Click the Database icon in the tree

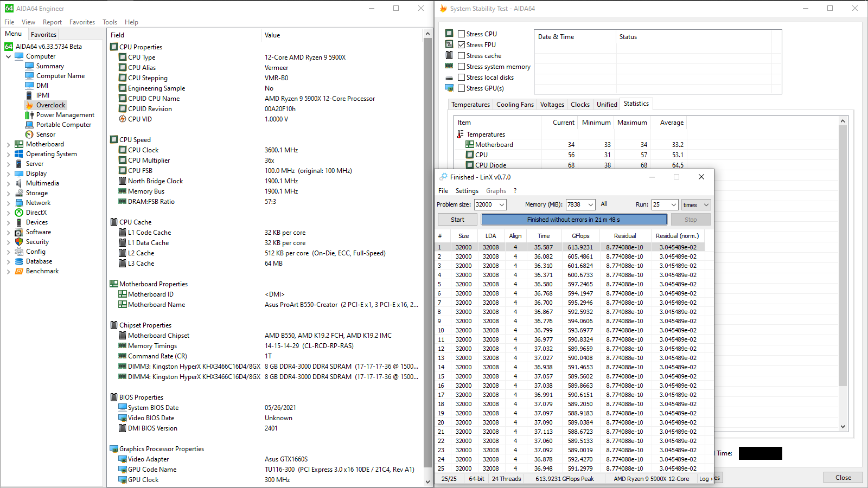[x=19, y=261]
